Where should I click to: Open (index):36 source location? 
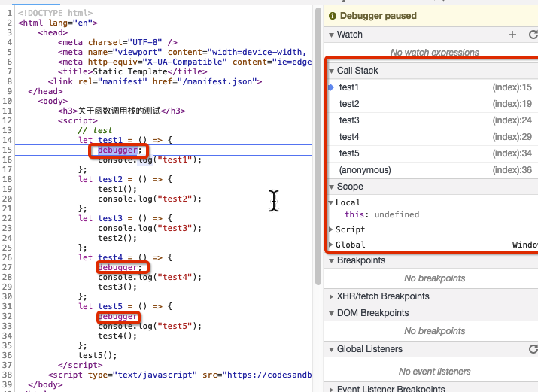coord(512,170)
